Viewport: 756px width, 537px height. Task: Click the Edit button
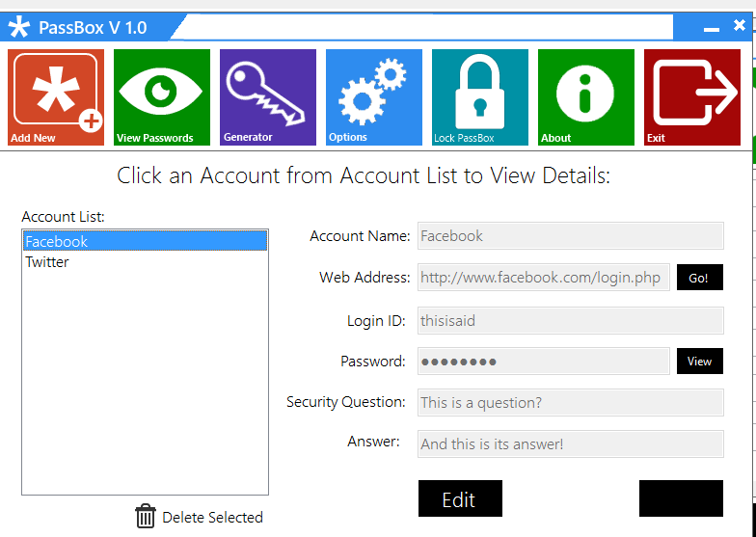[x=460, y=499]
